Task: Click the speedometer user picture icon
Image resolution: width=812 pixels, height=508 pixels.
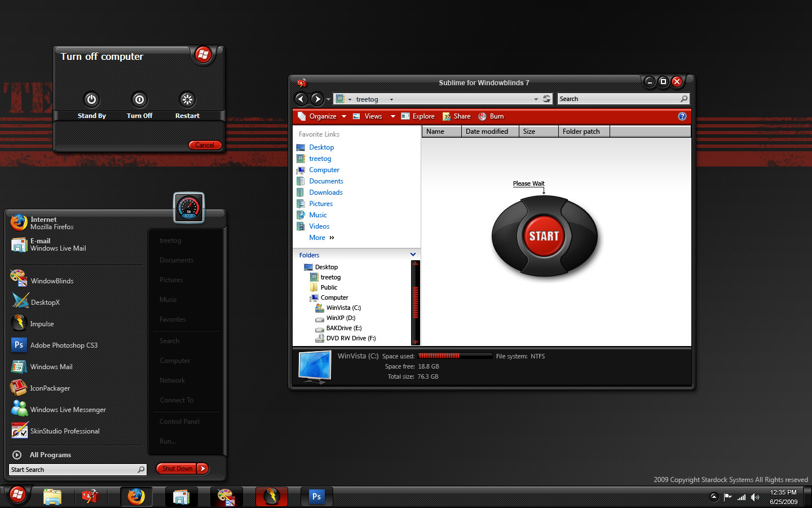Action: tap(189, 208)
